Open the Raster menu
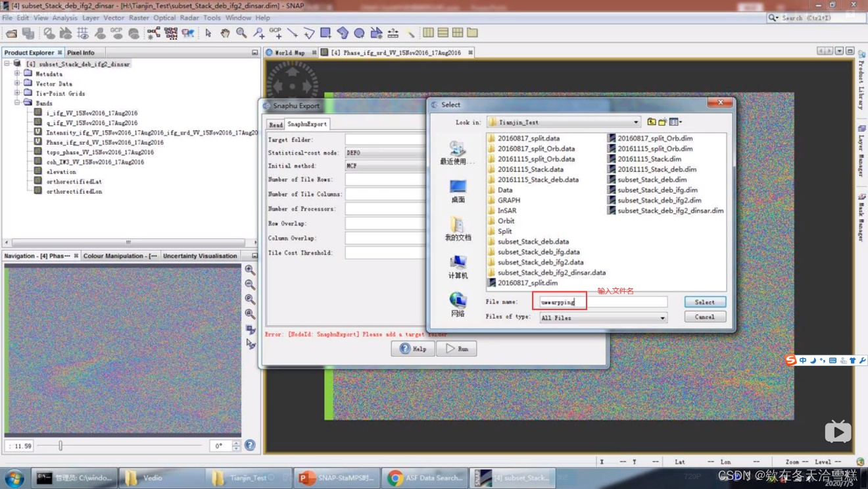Viewport: 868px width, 489px height. click(139, 18)
